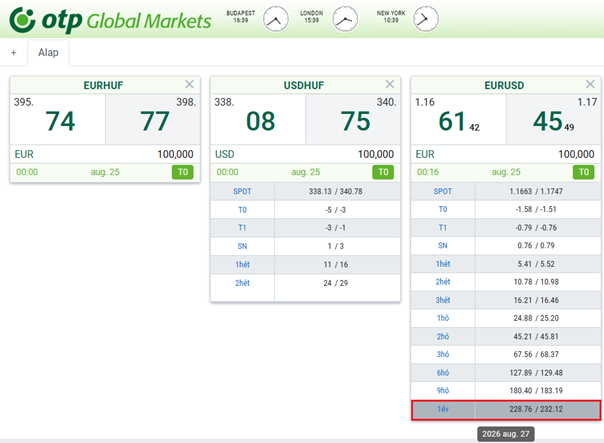Screen dimensions: 604x443
Task: Open the aug. 25 date on EURHUF
Action: click(x=105, y=172)
